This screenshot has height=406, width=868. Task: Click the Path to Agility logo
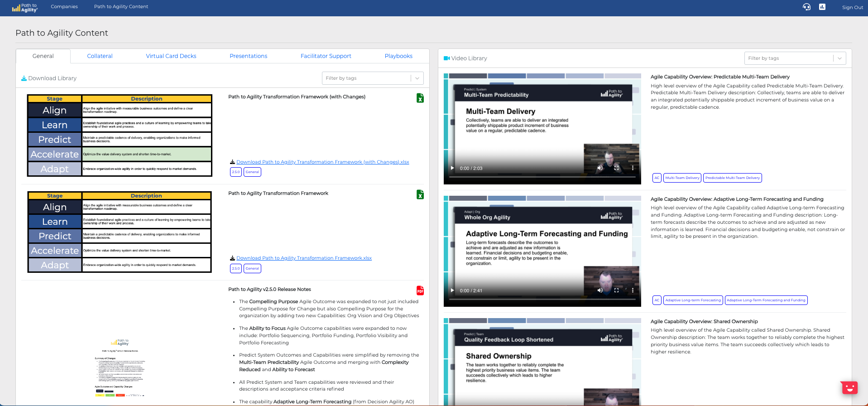tap(24, 8)
